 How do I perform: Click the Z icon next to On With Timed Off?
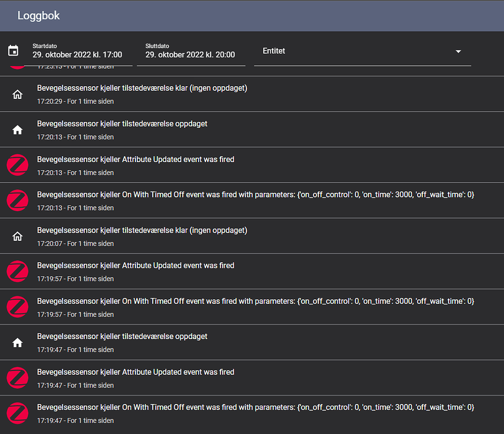tap(17, 200)
